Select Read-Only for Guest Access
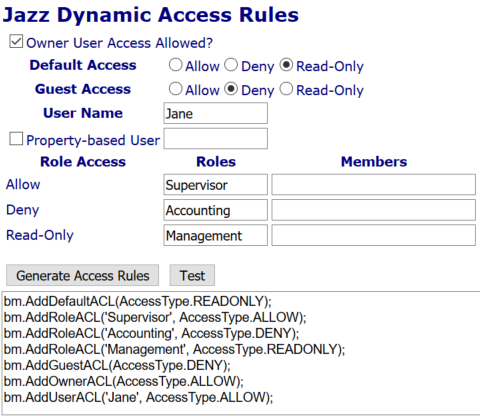 [286, 89]
